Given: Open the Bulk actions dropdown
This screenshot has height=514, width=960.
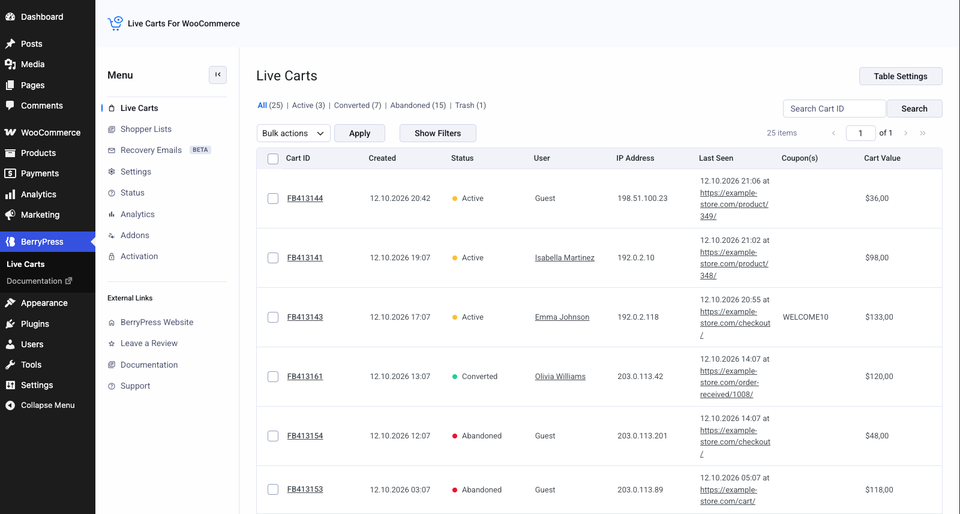Looking at the screenshot, I should point(293,133).
